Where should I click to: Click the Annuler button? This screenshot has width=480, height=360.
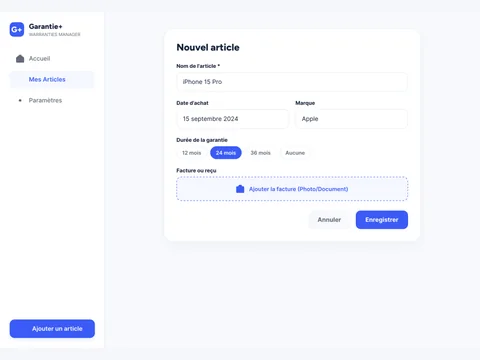(x=329, y=220)
